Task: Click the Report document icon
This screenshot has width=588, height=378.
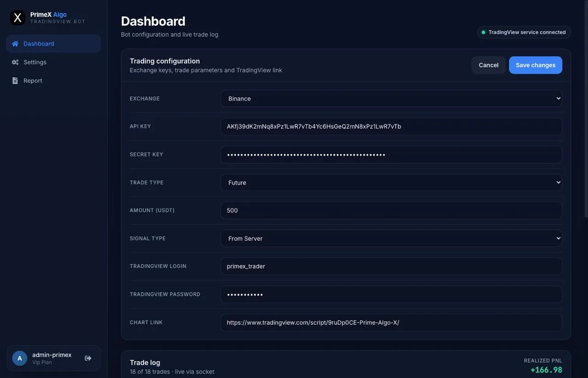Action: pos(15,80)
